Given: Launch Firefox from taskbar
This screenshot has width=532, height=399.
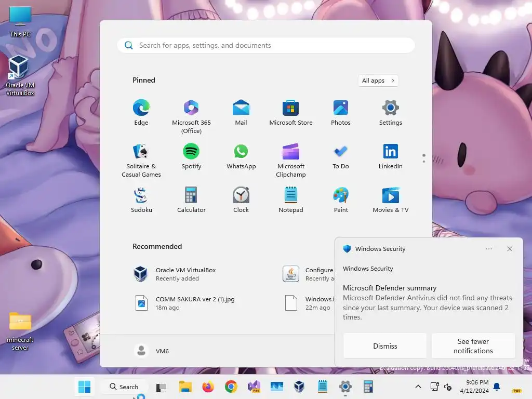Looking at the screenshot, I should 208,387.
